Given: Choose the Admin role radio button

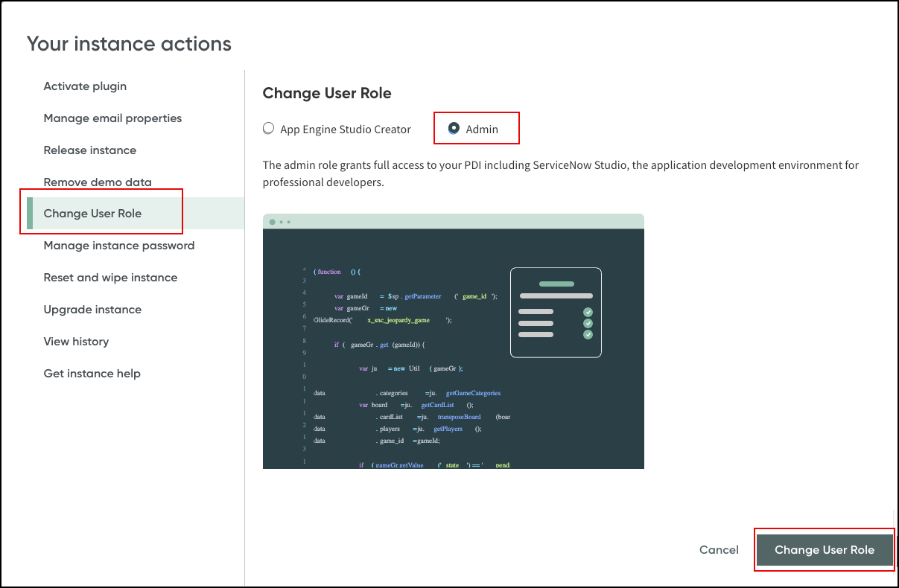Looking at the screenshot, I should click(454, 129).
